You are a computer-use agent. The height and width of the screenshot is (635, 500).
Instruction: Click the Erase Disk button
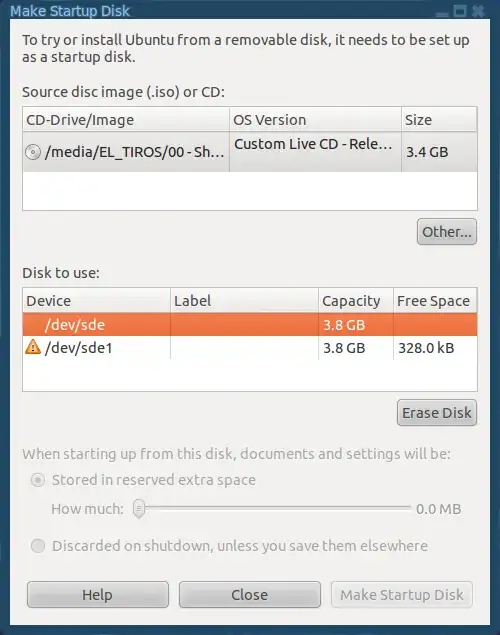(437, 413)
